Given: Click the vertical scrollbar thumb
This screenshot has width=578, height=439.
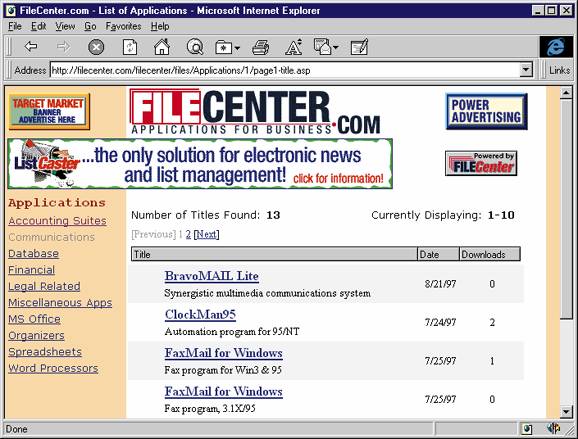Looking at the screenshot, I should click(x=566, y=209).
